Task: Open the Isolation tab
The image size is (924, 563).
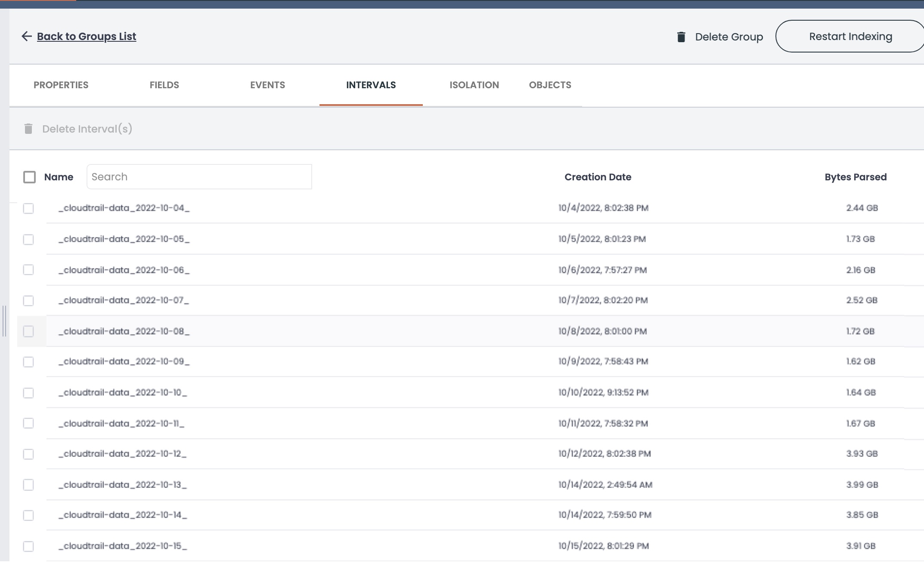Action: 474,85
